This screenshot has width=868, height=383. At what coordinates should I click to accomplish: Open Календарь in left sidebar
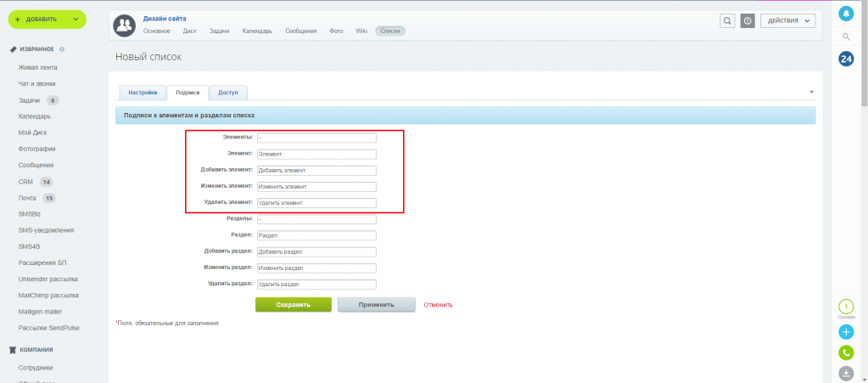point(34,116)
